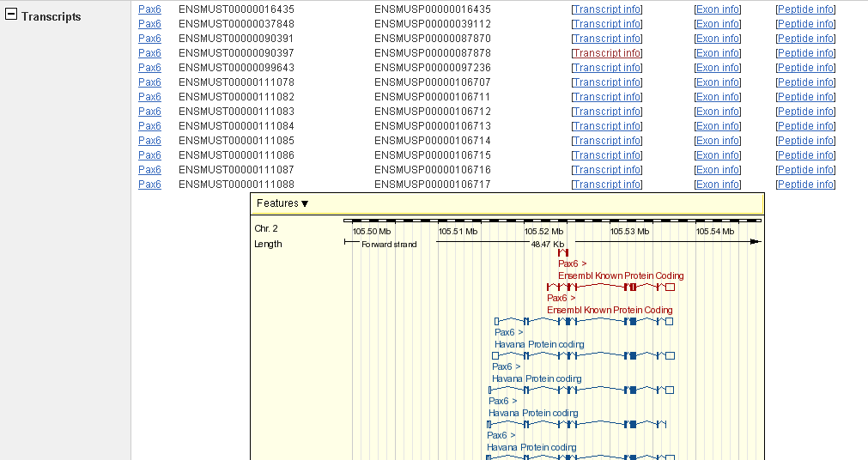Click the topmost red 'Pax6 >' label in features

(573, 263)
